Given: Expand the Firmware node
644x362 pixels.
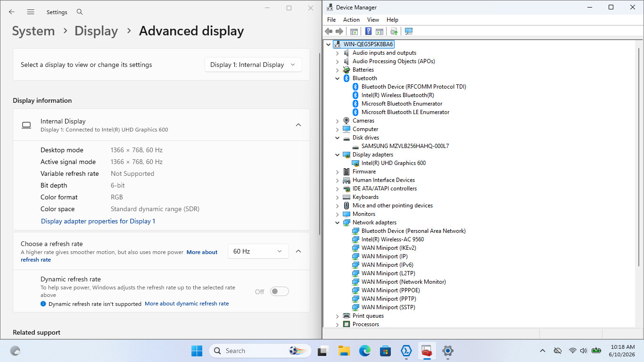Looking at the screenshot, I should click(337, 172).
